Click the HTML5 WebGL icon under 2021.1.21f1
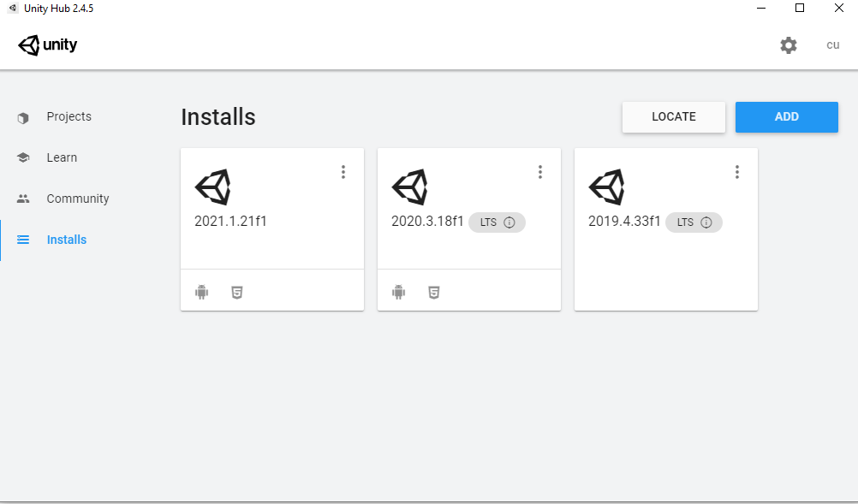858x504 pixels. tap(237, 293)
